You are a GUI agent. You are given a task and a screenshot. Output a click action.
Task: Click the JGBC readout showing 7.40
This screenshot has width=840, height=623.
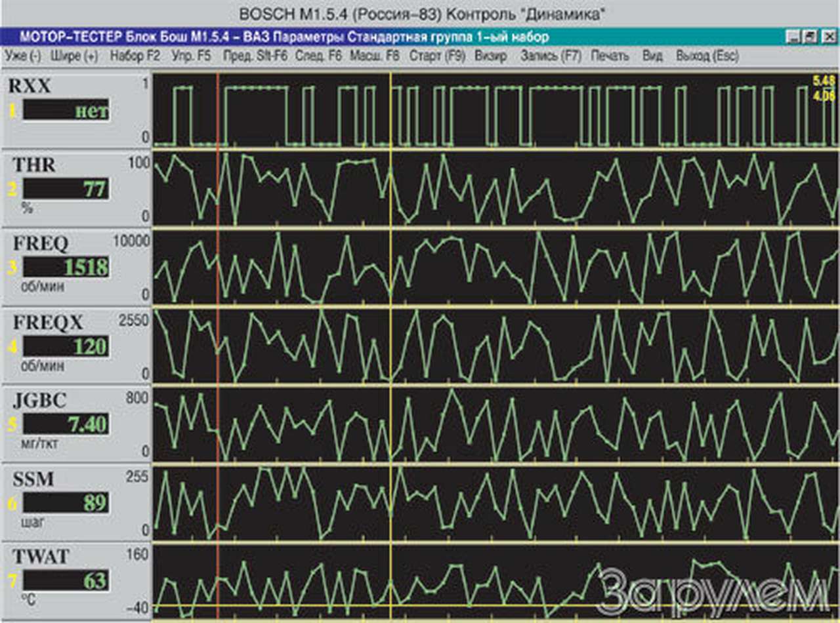[66, 424]
